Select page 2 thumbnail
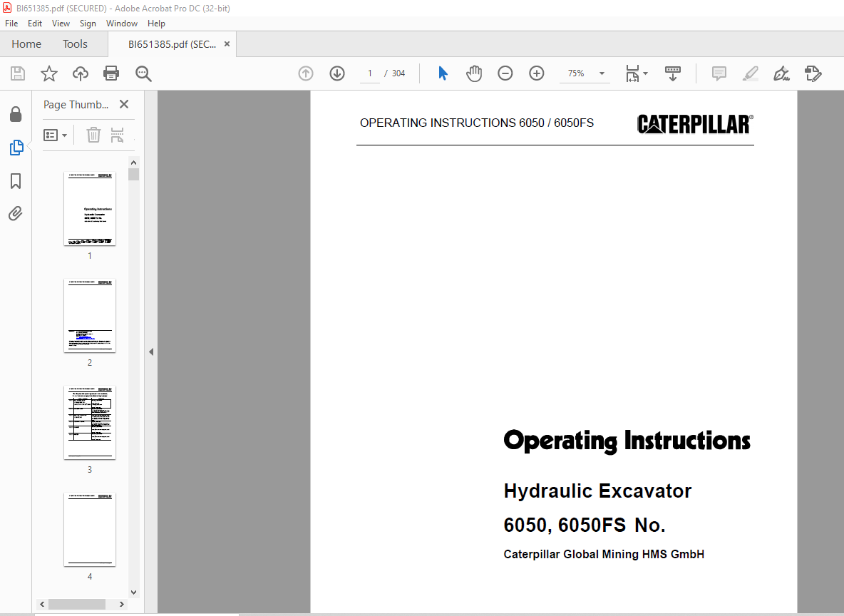This screenshot has height=616, width=844. point(90,316)
